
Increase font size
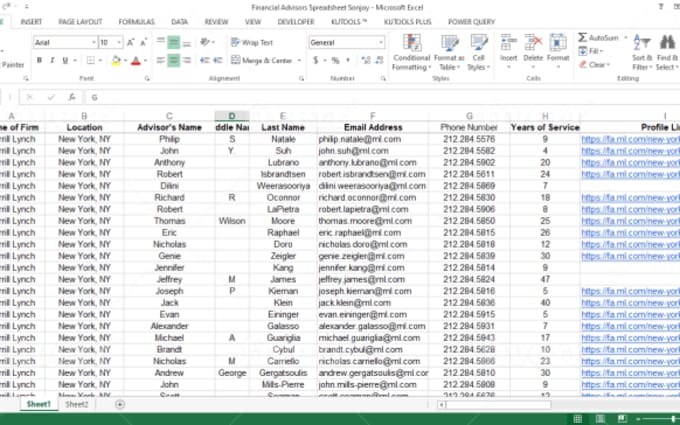(130, 42)
